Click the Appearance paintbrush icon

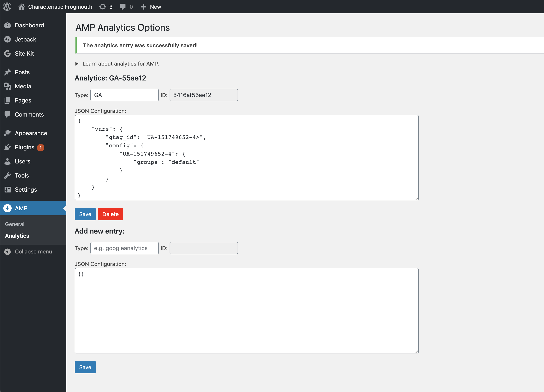(x=7, y=133)
